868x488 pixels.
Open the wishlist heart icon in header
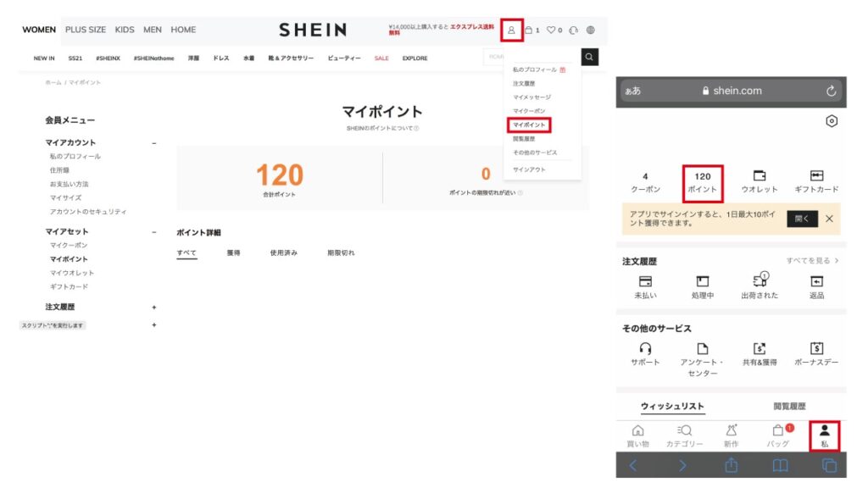pos(551,30)
